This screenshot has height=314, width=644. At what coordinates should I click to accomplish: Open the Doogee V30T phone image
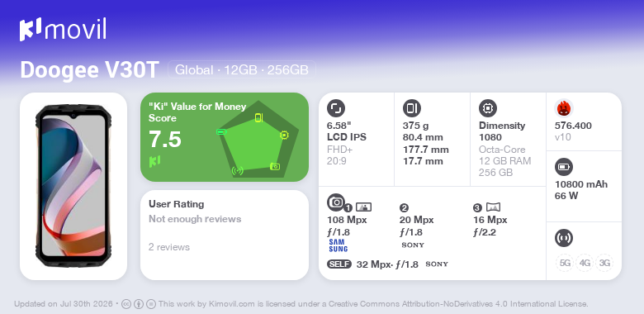pyautogui.click(x=73, y=186)
